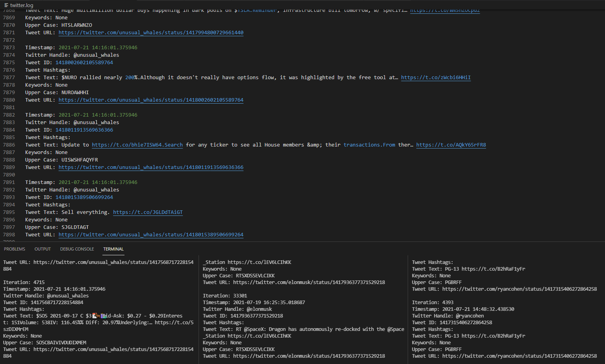Click Tweet ID 1418015389506699264 on line 7893
Screen dimensions: 605x364
pyautogui.click(x=84, y=197)
